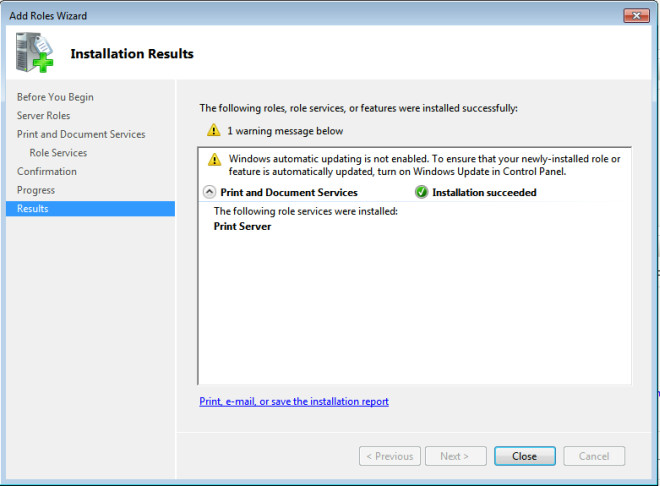Open the Print and Document Services step
The width and height of the screenshot is (660, 486).
(x=81, y=134)
